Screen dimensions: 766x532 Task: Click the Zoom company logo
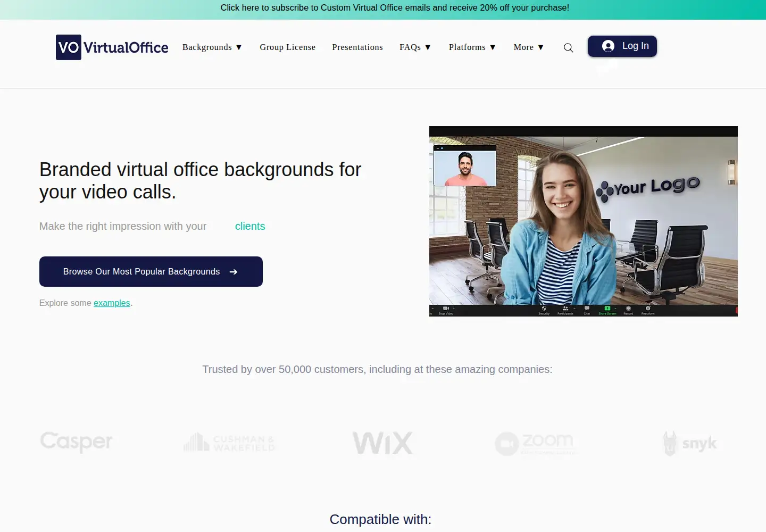click(535, 444)
